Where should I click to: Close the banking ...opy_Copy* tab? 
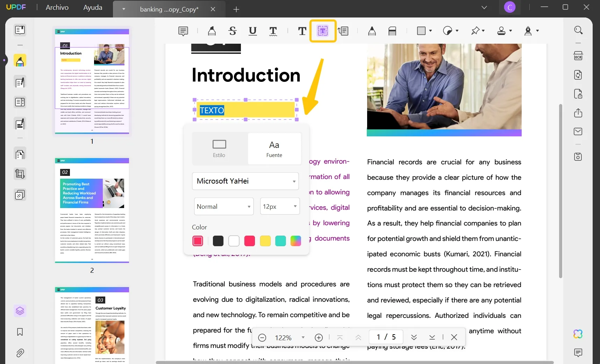pos(213,9)
